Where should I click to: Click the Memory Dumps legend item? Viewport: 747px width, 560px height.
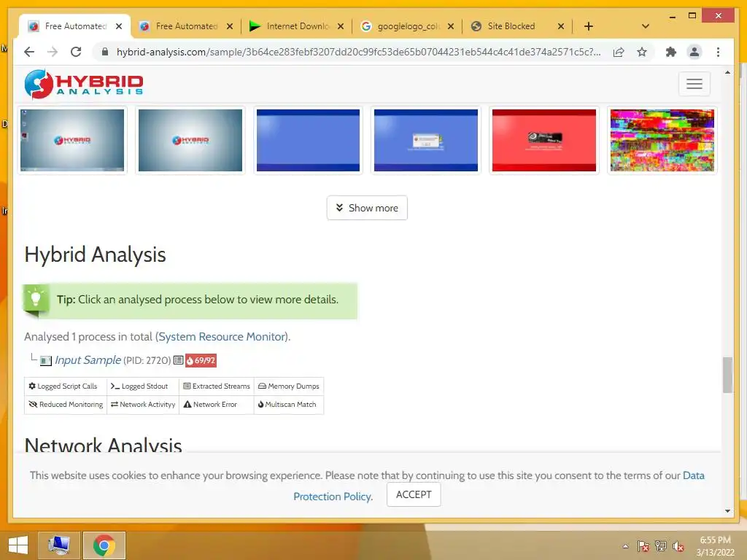pyautogui.click(x=289, y=386)
